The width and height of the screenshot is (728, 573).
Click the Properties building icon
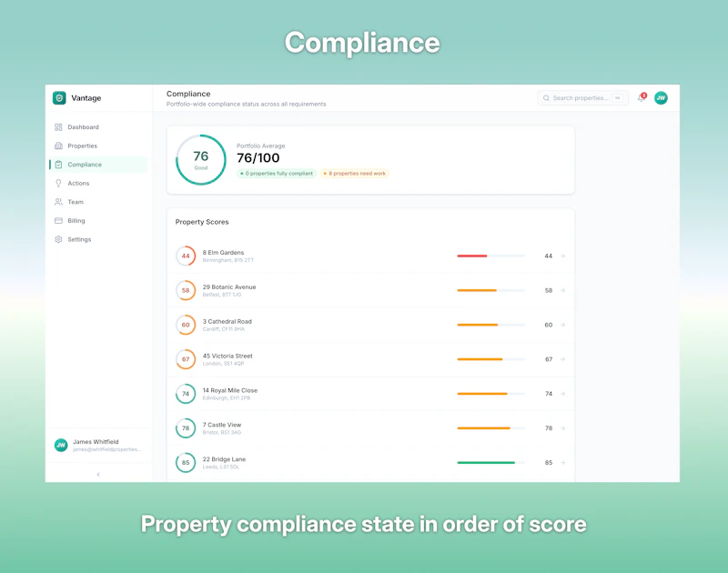(58, 146)
